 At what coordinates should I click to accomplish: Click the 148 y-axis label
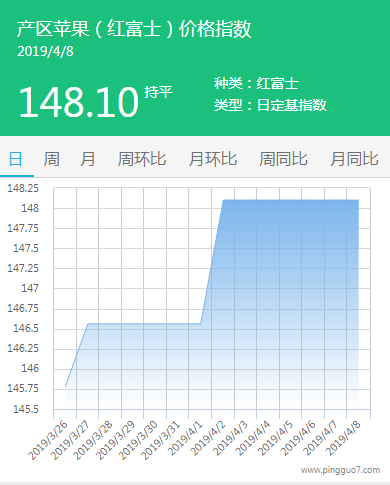(x=30, y=208)
